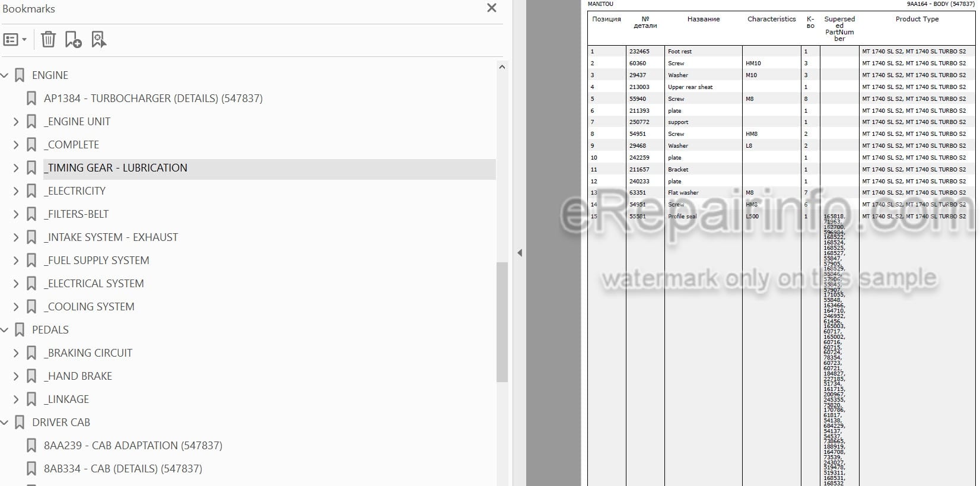This screenshot has width=980, height=486.
Task: Open 8AB334 - CAB (DETAILS) bookmark
Action: coord(123,469)
